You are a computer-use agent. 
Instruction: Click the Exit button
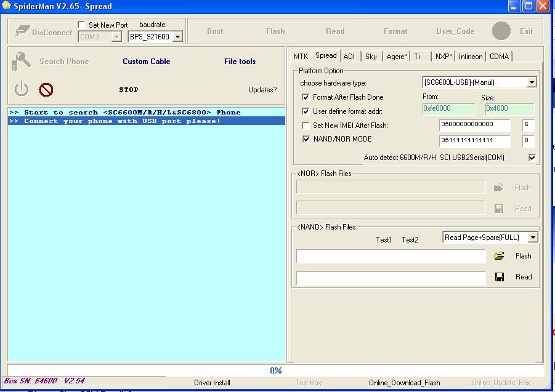pyautogui.click(x=526, y=31)
